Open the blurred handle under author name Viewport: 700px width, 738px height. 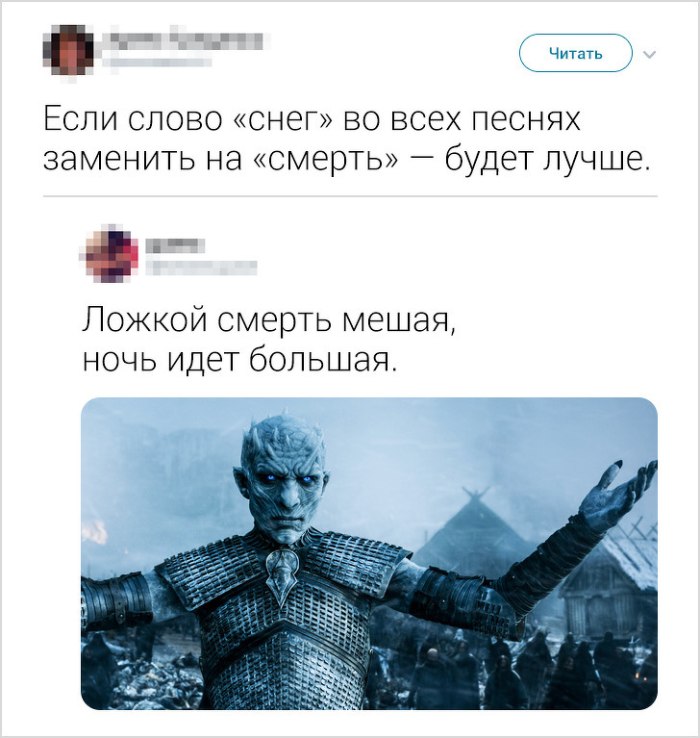[x=156, y=63]
